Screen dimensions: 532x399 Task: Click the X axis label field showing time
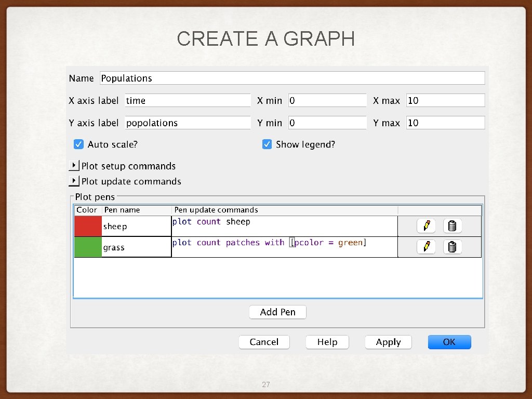pyautogui.click(x=187, y=100)
